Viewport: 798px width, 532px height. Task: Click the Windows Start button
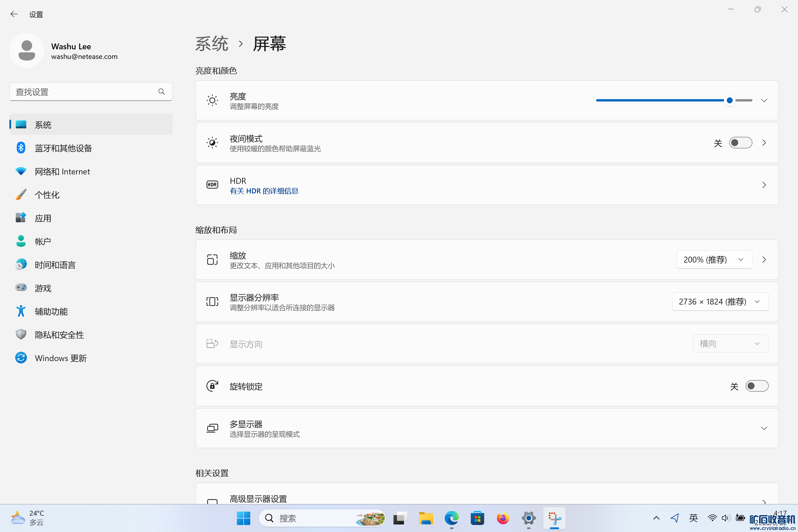[x=243, y=518]
